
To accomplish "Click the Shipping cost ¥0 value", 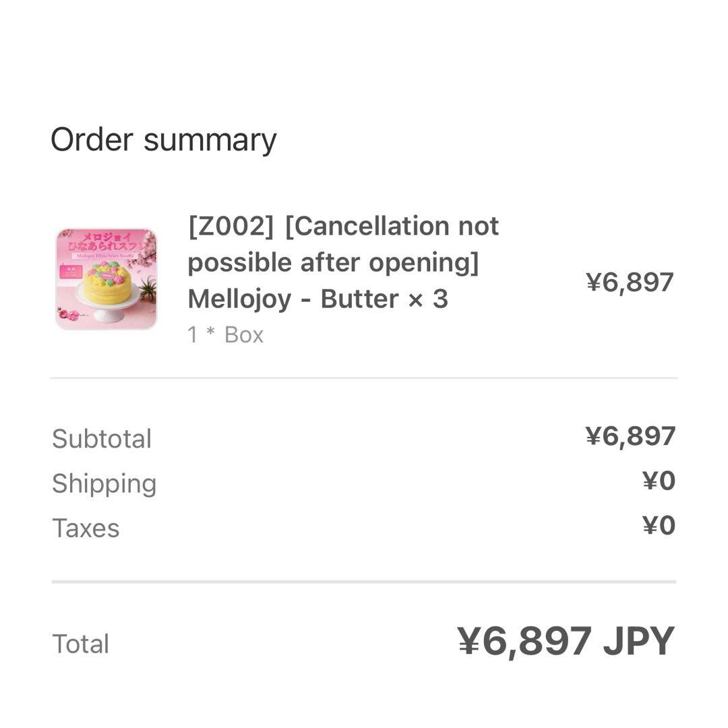I will (x=658, y=481).
